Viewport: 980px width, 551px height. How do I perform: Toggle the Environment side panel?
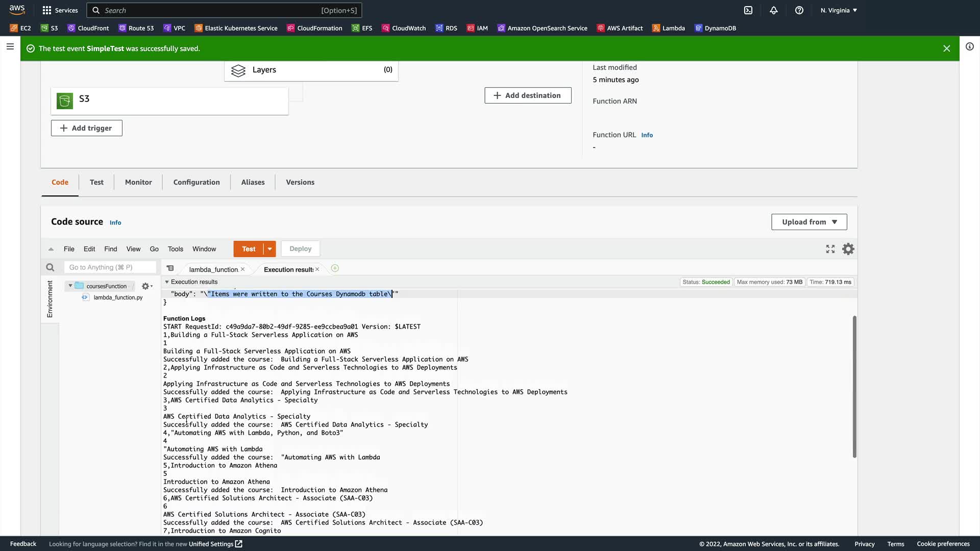click(x=50, y=299)
